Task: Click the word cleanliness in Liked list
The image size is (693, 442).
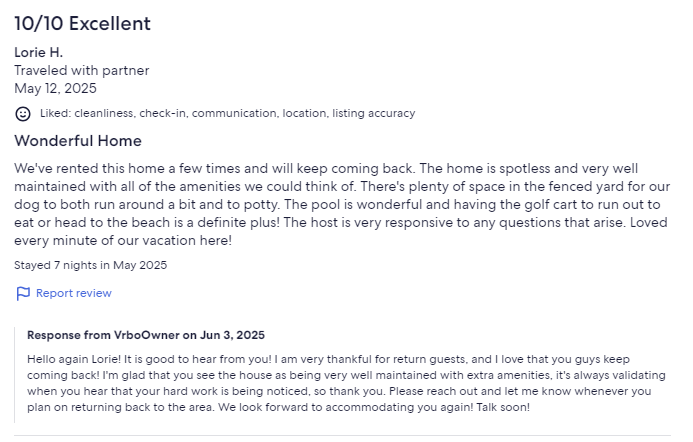Action: pos(106,113)
